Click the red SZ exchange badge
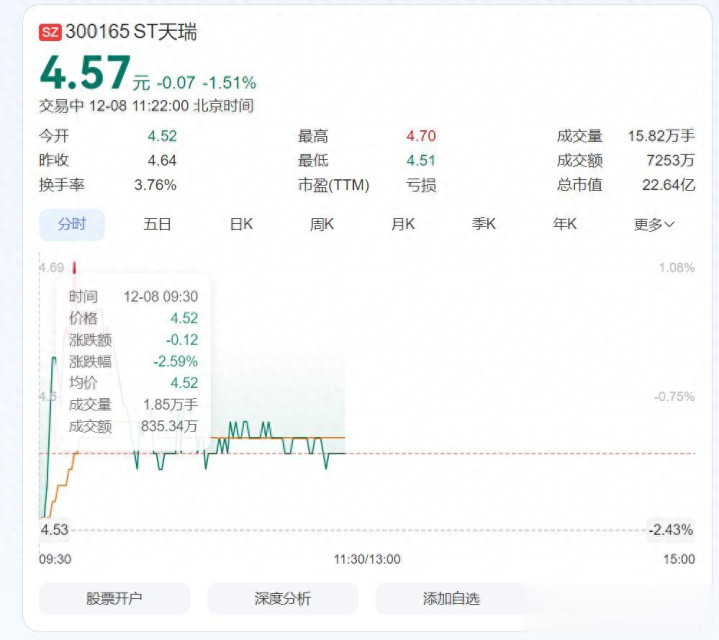 pyautogui.click(x=50, y=32)
